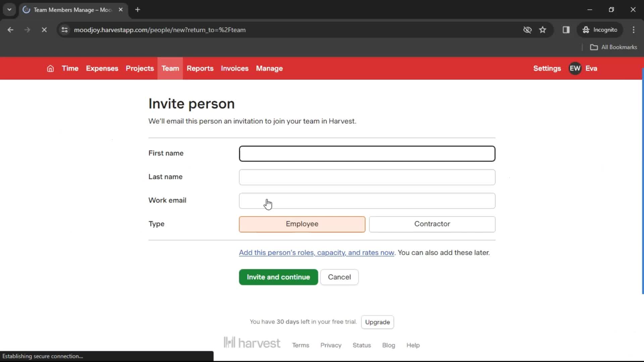The image size is (644, 362).
Task: Click the Team menu tab
Action: (x=170, y=68)
